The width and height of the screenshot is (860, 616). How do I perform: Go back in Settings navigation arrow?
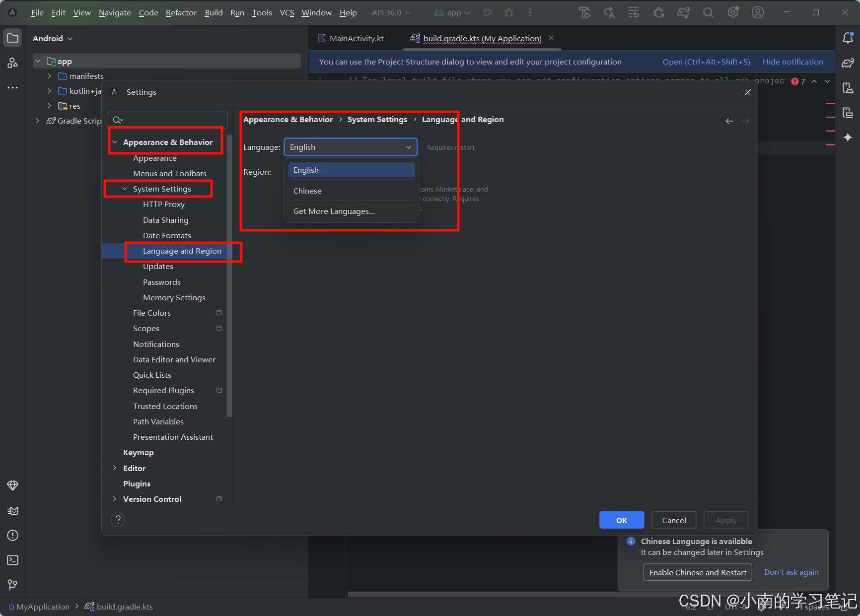coord(729,121)
